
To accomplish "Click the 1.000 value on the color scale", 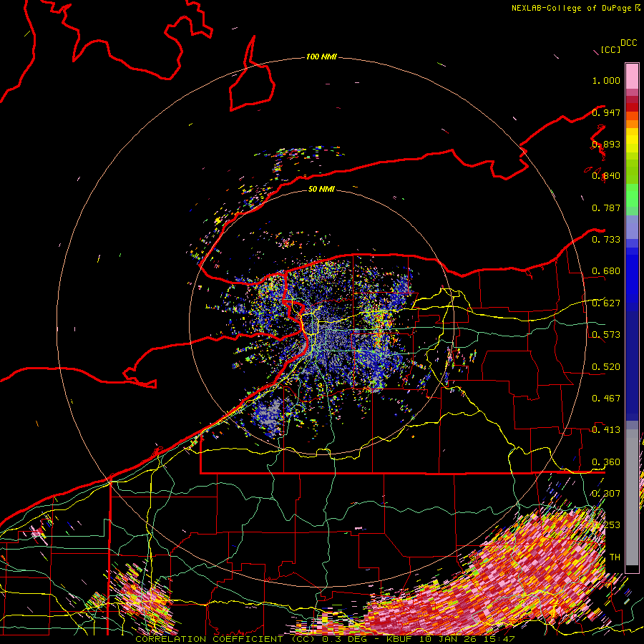I will [606, 80].
